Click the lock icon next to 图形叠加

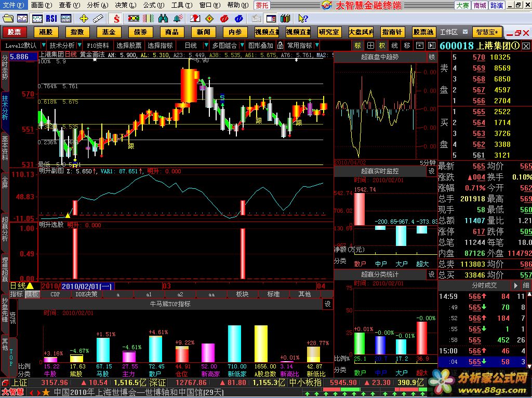[x=280, y=45]
